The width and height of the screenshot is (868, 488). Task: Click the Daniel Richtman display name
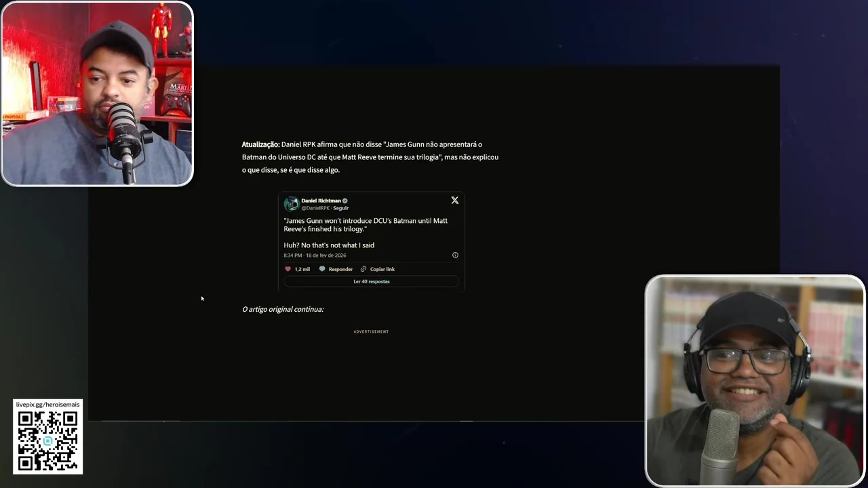click(321, 201)
